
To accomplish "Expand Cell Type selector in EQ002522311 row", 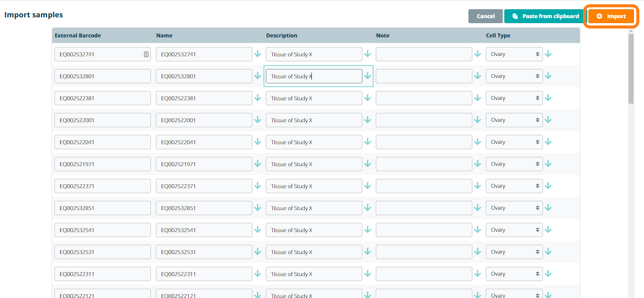I will point(514,274).
